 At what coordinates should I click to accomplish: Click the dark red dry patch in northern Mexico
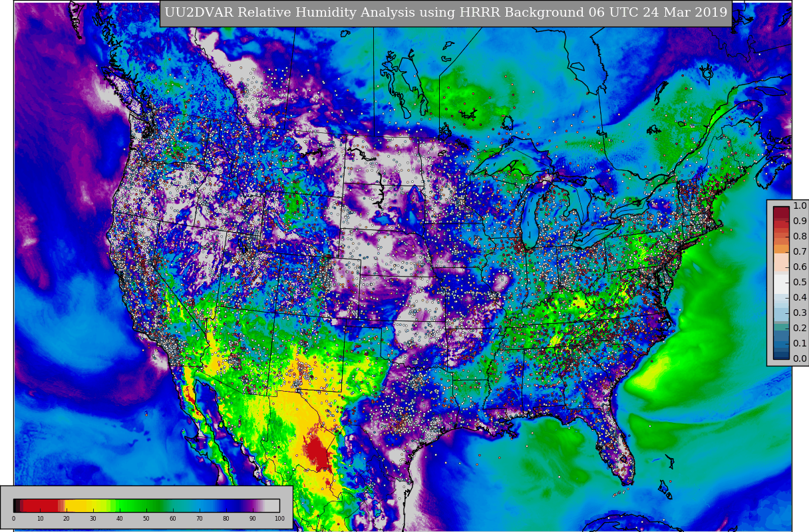click(x=319, y=452)
